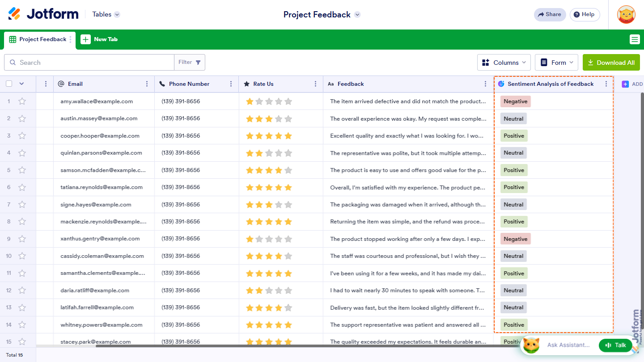
Task: Star row 12 daria.ratliff entry
Action: tap(22, 290)
